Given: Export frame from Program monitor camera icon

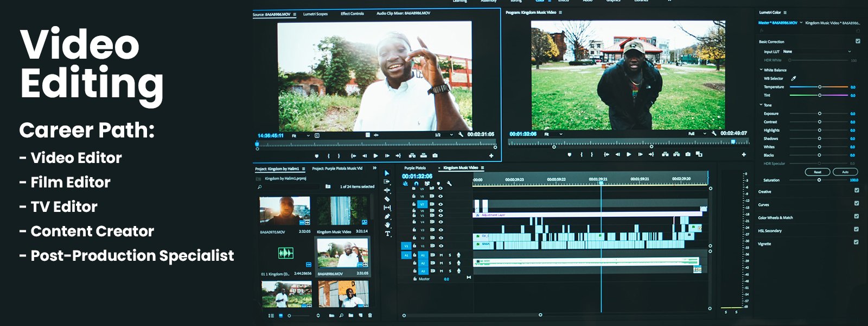Looking at the screenshot, I should (688, 154).
